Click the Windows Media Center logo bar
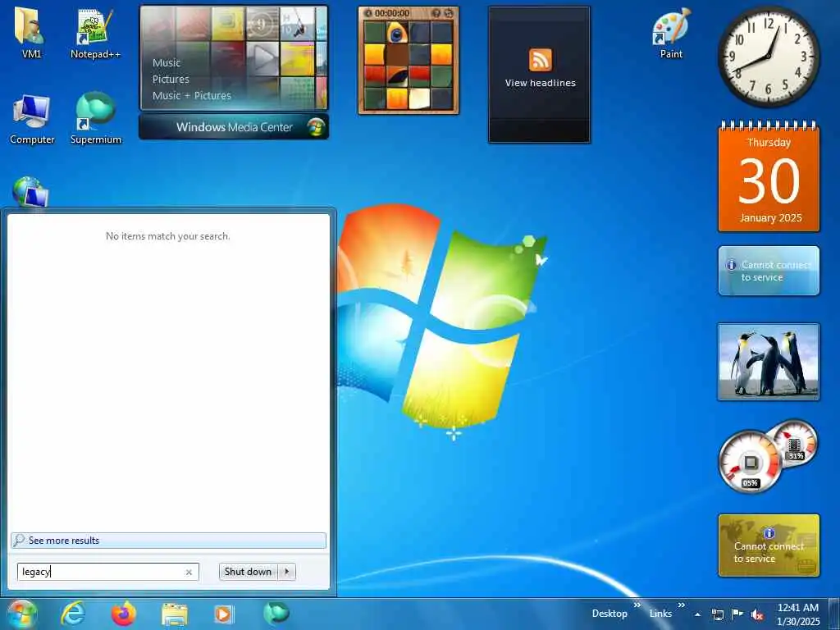The image size is (840, 630). coord(234,127)
